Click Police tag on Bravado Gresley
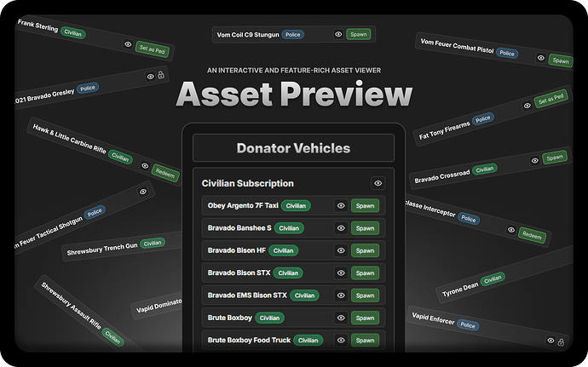 [88, 88]
